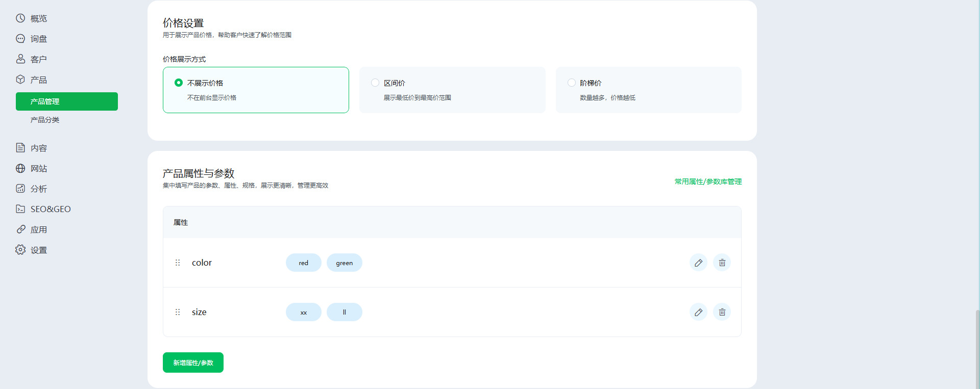Click the xx size value tag
The height and width of the screenshot is (389, 980).
click(304, 312)
